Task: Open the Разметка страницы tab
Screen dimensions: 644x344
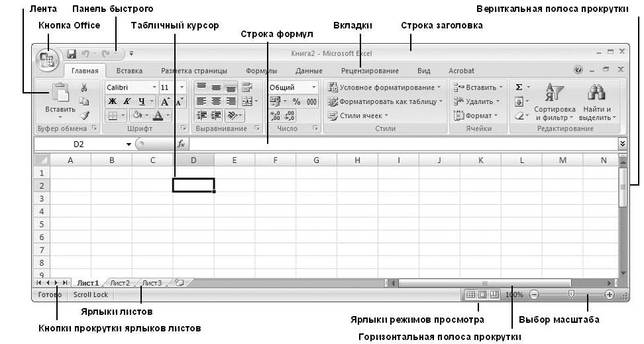Action: point(194,71)
